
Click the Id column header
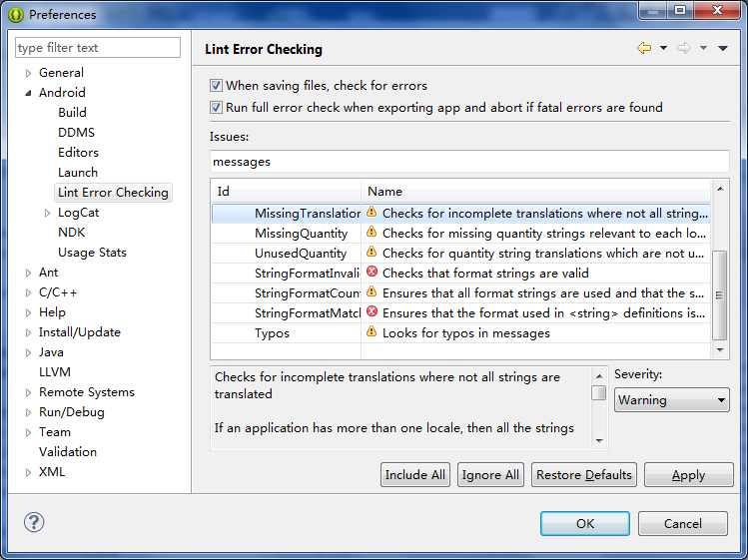point(287,192)
